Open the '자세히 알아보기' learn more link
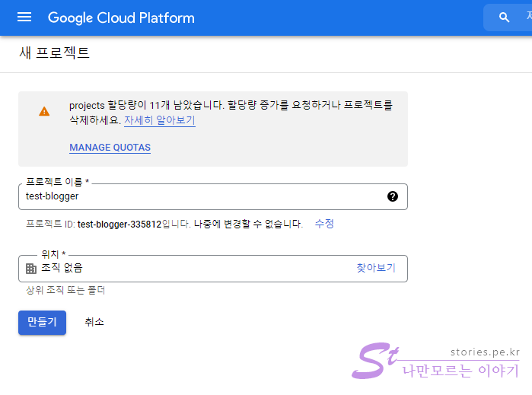 [x=160, y=120]
